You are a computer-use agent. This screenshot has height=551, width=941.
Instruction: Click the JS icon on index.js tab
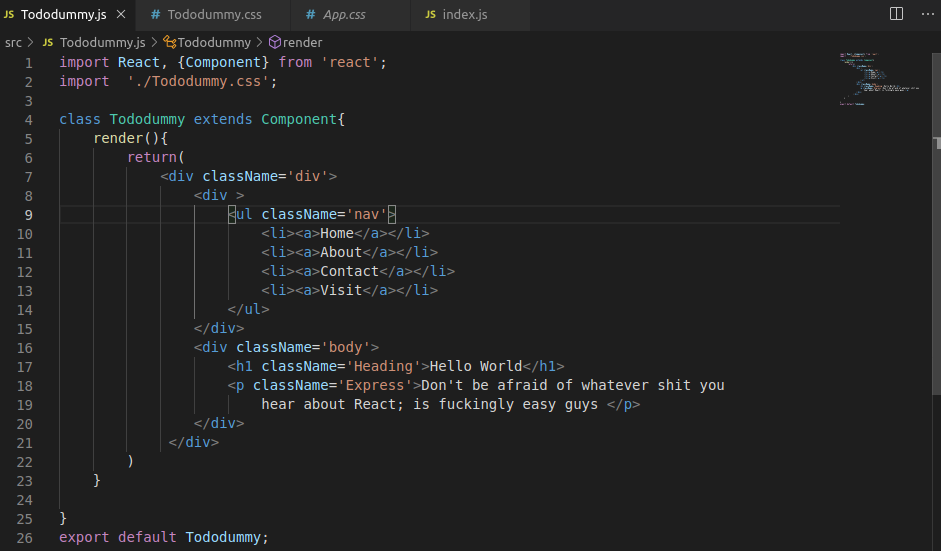tap(430, 14)
